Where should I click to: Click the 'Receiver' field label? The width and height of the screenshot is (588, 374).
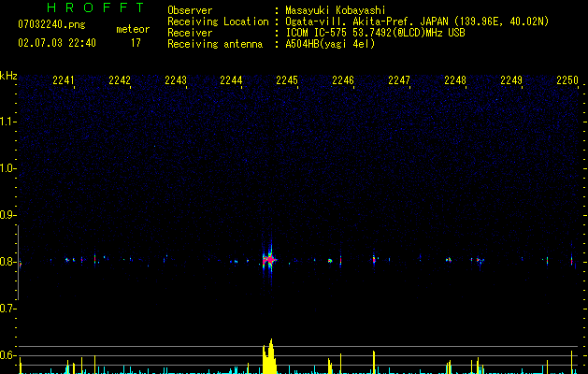pyautogui.click(x=190, y=33)
